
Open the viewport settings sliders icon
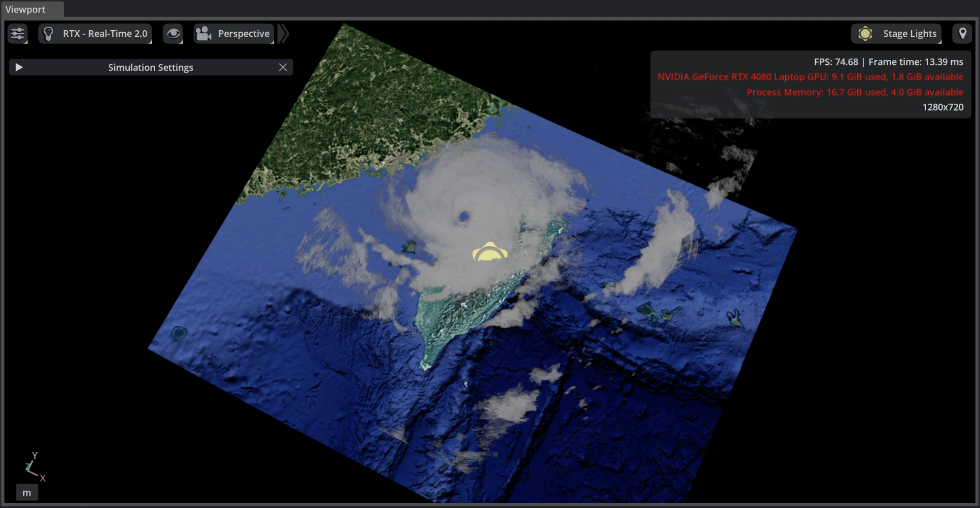coord(17,34)
